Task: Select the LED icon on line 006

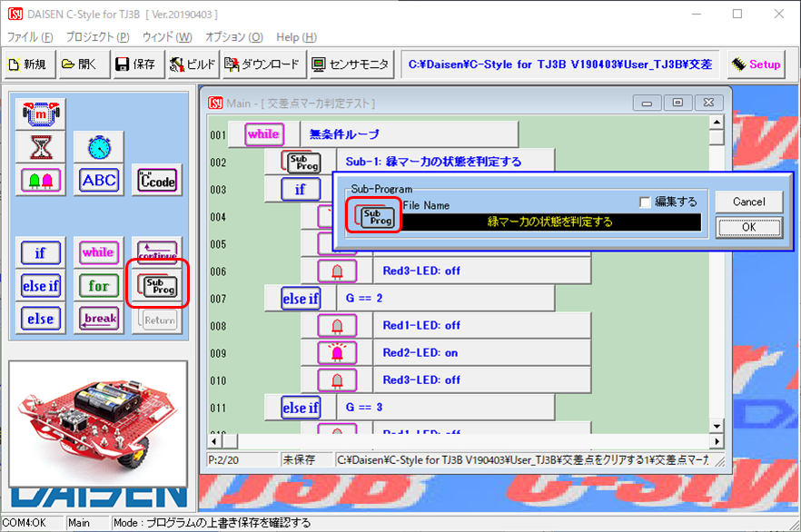Action: point(337,271)
